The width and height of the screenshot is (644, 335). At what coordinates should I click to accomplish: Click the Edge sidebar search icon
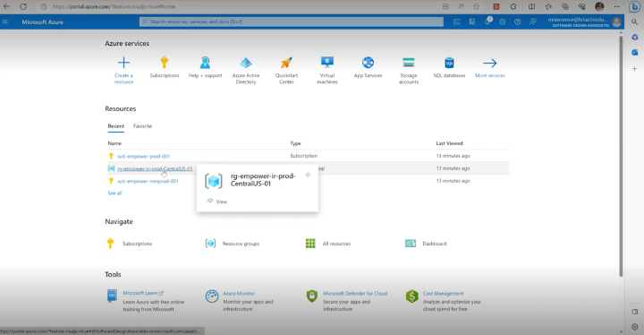pyautogui.click(x=634, y=21)
